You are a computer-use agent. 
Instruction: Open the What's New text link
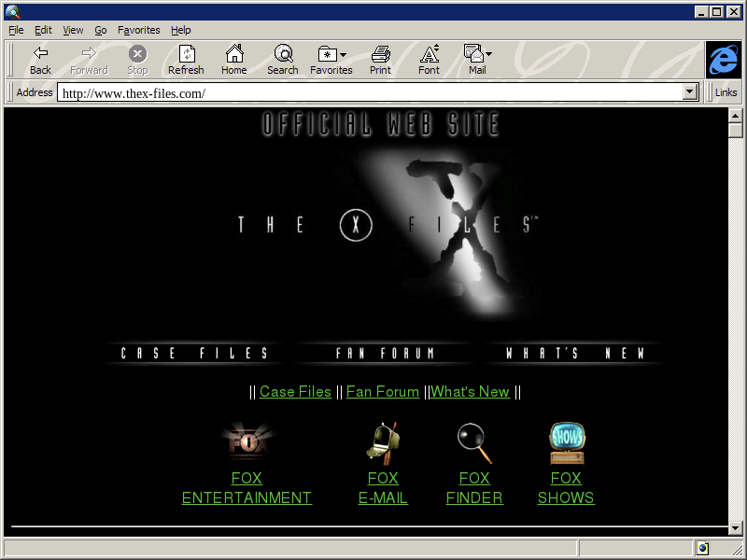pos(470,392)
